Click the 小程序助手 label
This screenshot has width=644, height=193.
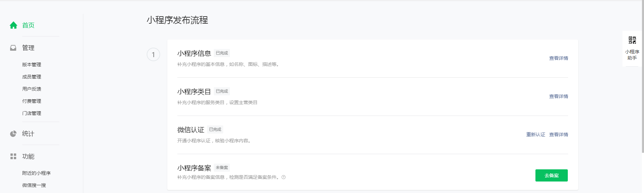[632, 55]
